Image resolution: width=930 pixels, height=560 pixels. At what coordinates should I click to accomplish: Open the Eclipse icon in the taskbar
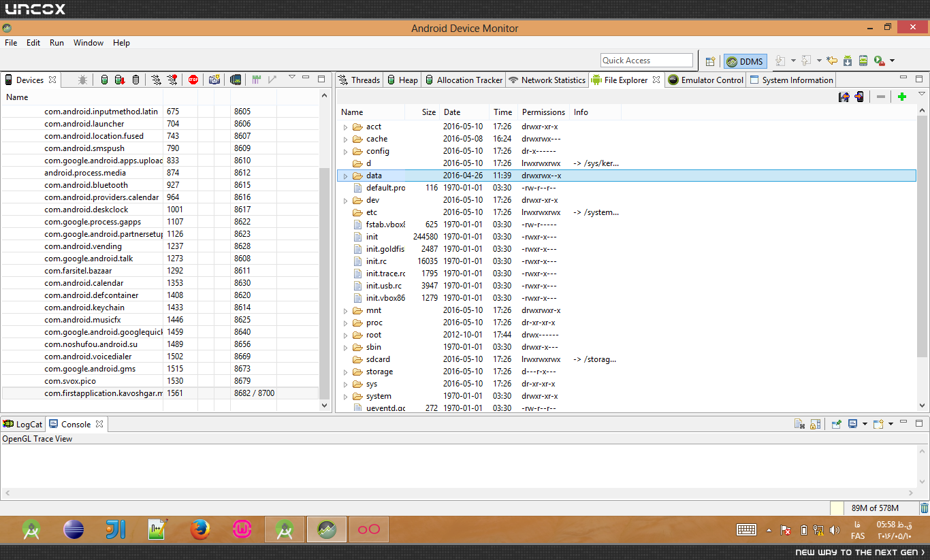click(x=74, y=529)
